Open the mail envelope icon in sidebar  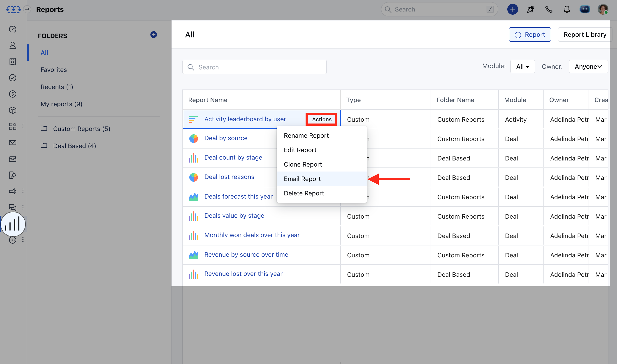[12, 142]
